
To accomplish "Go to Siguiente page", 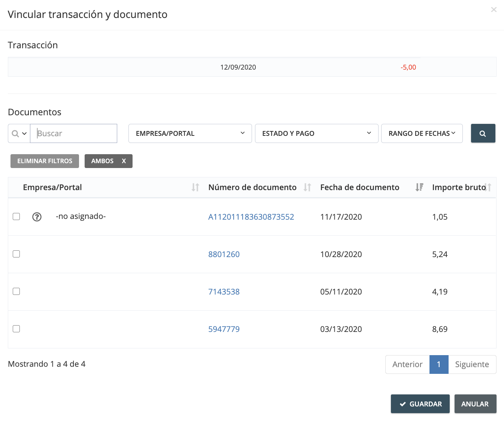I will coord(472,364).
